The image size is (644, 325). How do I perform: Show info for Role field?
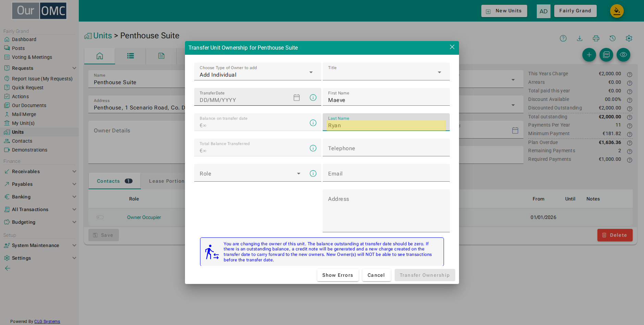[313, 173]
